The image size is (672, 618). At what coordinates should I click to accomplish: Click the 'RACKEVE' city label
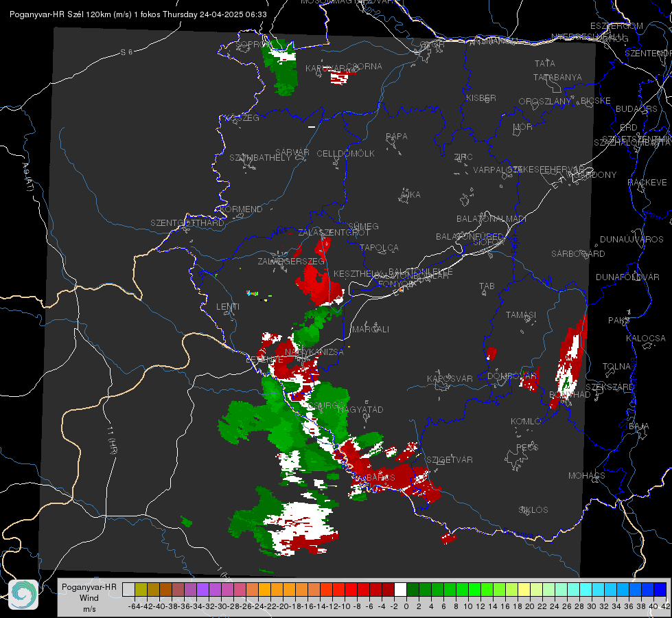647,183
